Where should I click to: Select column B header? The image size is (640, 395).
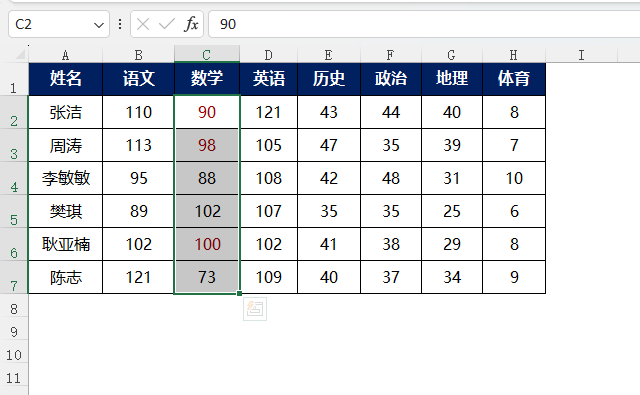138,54
